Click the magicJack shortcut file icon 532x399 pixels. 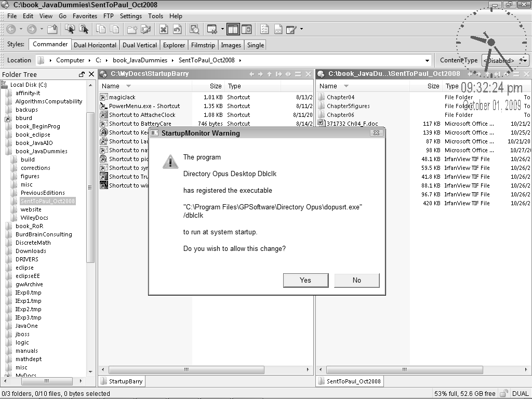click(104, 97)
